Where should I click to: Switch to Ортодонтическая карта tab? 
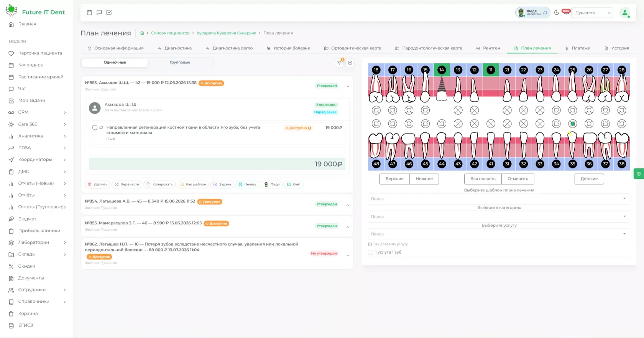pos(353,48)
